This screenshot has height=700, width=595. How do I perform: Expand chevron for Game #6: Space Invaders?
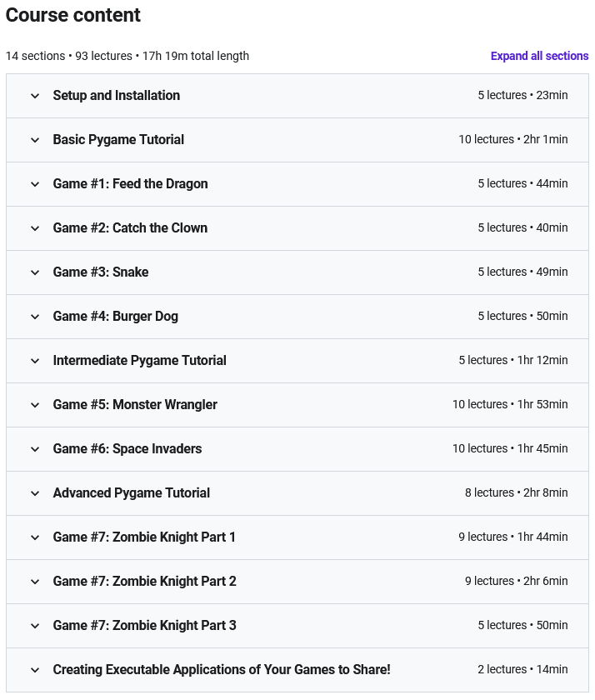[35, 449]
